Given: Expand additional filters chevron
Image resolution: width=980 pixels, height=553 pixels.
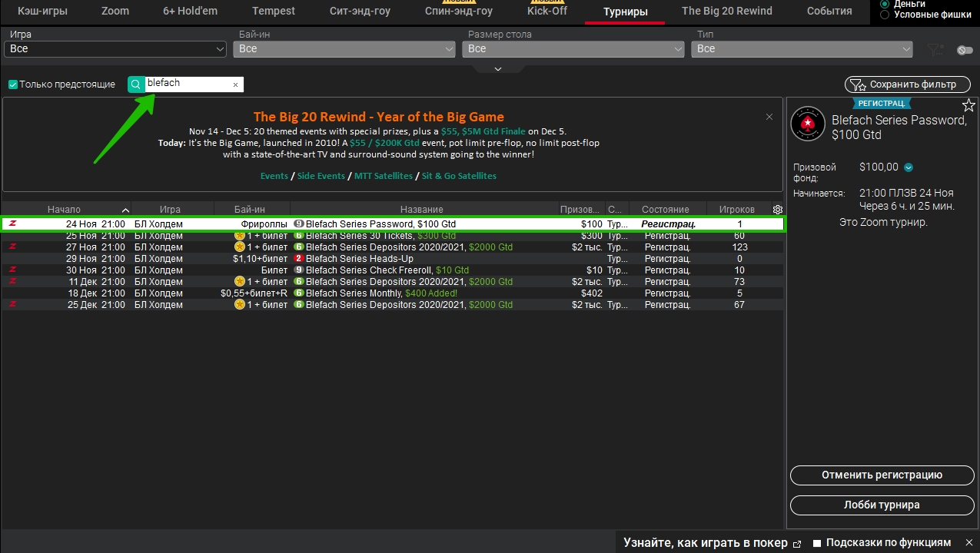Looking at the screenshot, I should point(497,69).
